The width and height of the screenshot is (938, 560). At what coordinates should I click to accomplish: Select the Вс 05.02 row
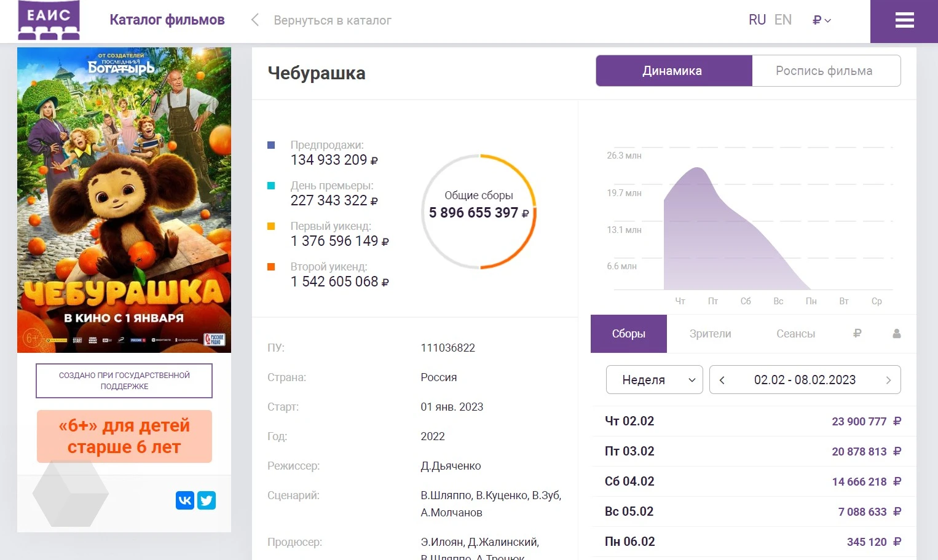pos(753,511)
